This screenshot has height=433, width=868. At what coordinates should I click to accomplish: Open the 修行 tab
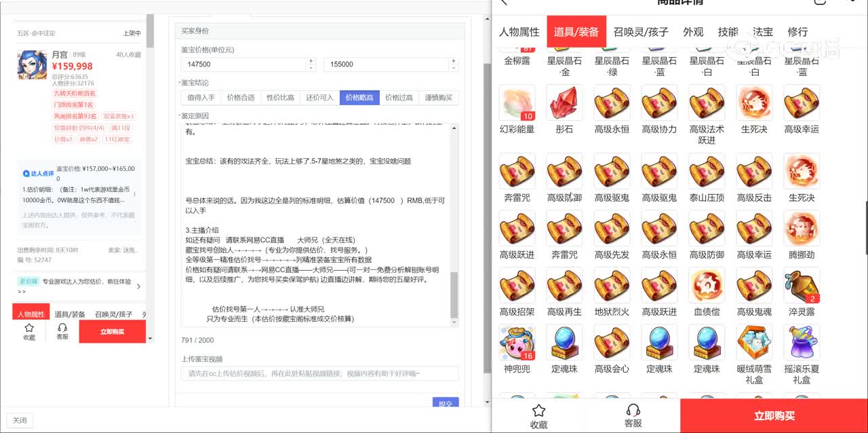(x=797, y=32)
